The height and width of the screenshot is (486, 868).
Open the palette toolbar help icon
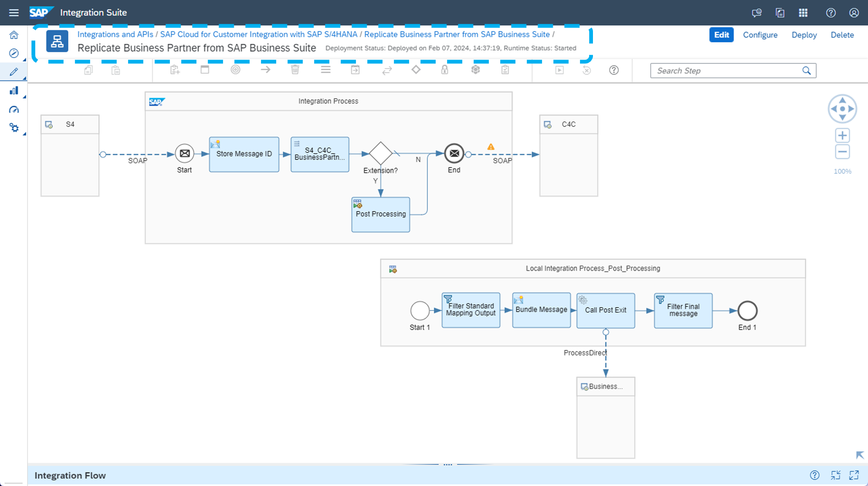pyautogui.click(x=614, y=70)
